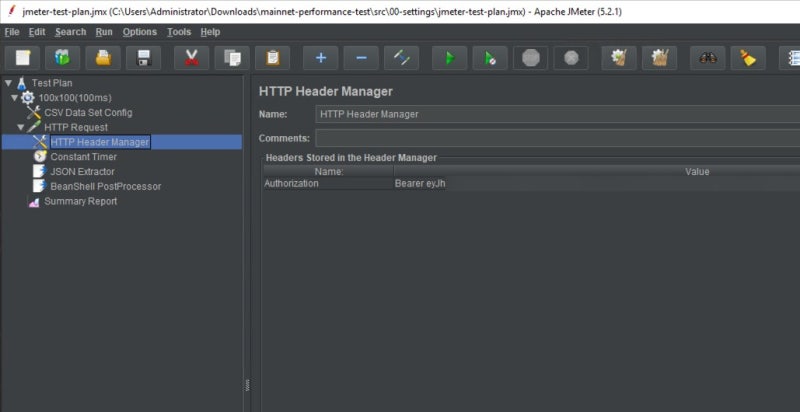Screen dimensions: 800x412
Task: Click the Toggle enabled state icon
Action: tap(402, 58)
